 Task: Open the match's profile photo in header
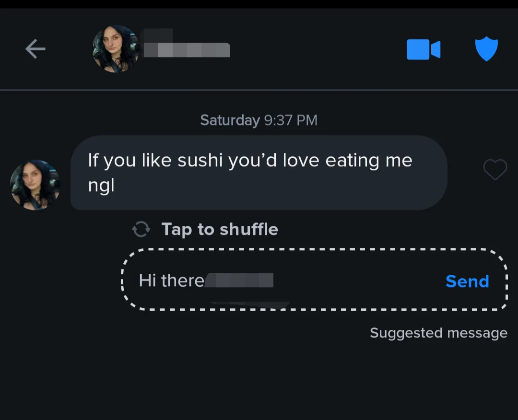[116, 49]
